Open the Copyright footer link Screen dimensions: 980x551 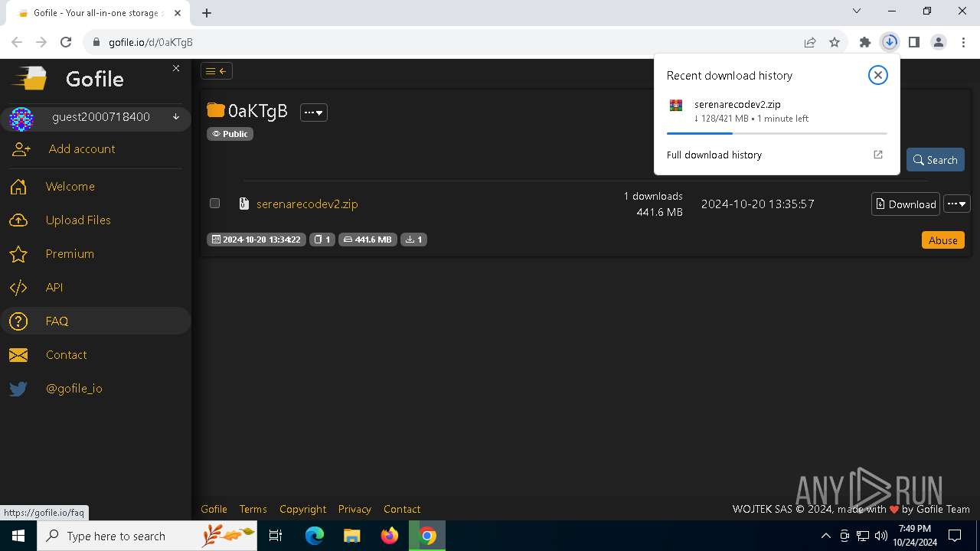coord(302,509)
